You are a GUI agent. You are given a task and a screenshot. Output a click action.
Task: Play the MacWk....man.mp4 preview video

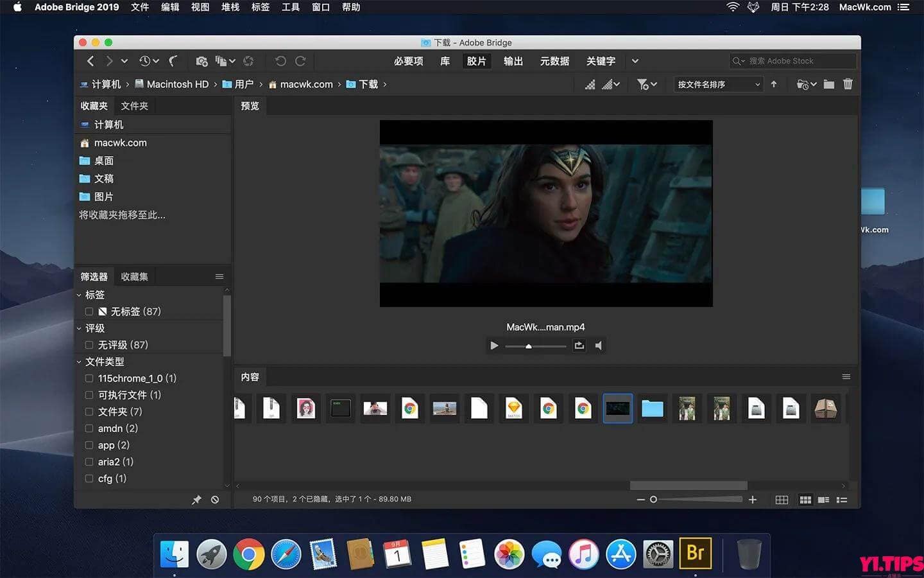pyautogui.click(x=494, y=346)
